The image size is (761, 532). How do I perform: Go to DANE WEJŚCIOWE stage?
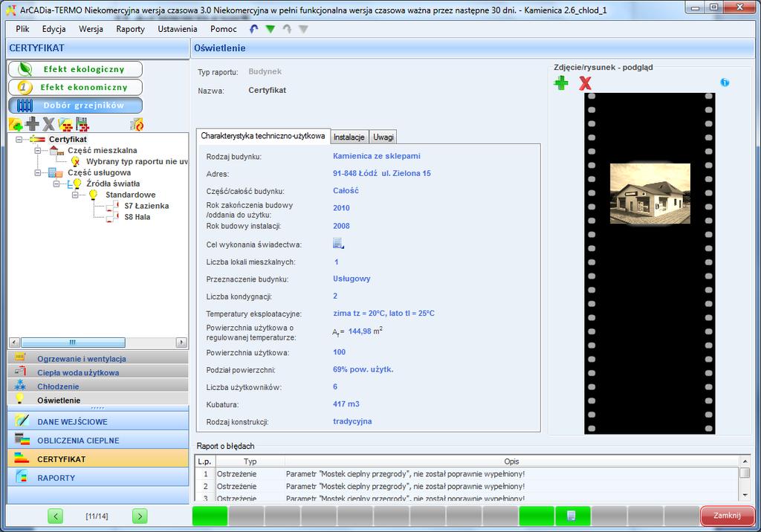98,421
